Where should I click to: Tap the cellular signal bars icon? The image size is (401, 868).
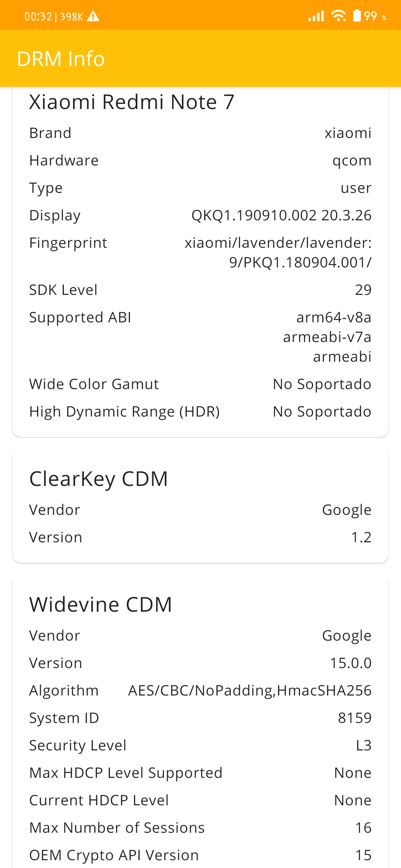(316, 16)
